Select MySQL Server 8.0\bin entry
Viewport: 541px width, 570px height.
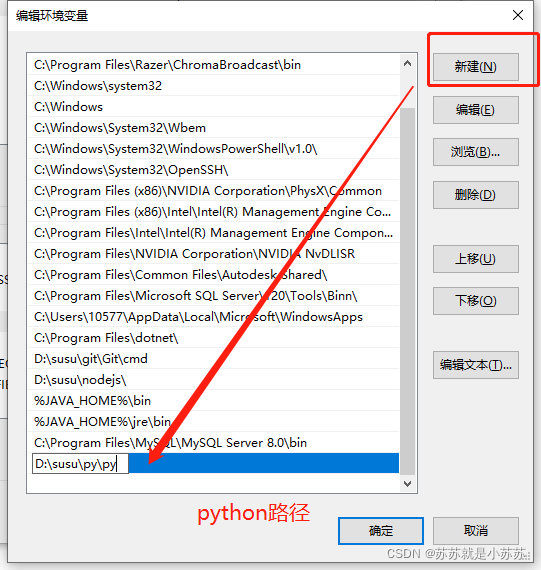(213, 443)
